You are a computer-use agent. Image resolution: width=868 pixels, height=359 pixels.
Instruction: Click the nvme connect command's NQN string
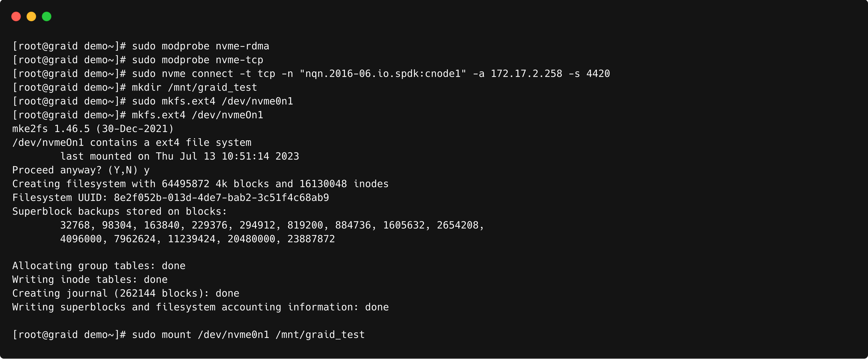(383, 74)
